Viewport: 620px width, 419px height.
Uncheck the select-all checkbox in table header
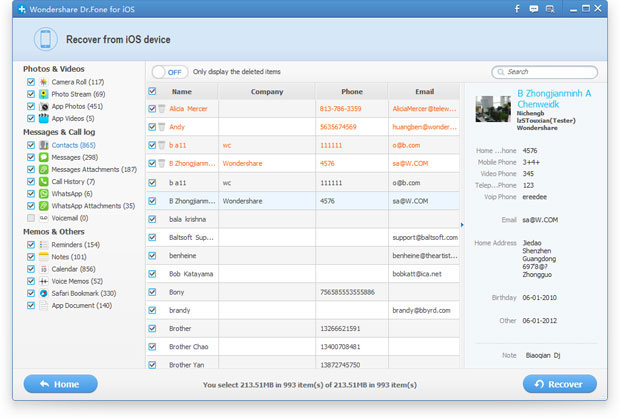pos(152,91)
